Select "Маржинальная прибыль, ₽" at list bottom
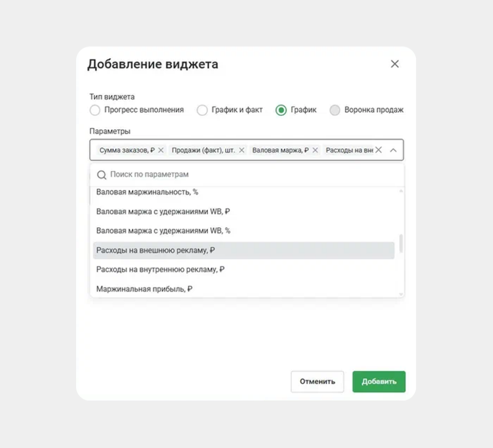Screen dimensions: 493x448 pyautogui.click(x=146, y=289)
